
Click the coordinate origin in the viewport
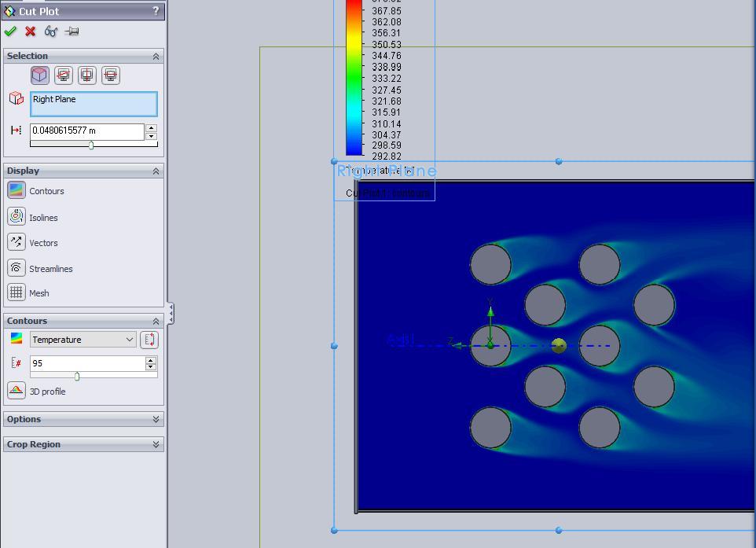[x=490, y=345]
